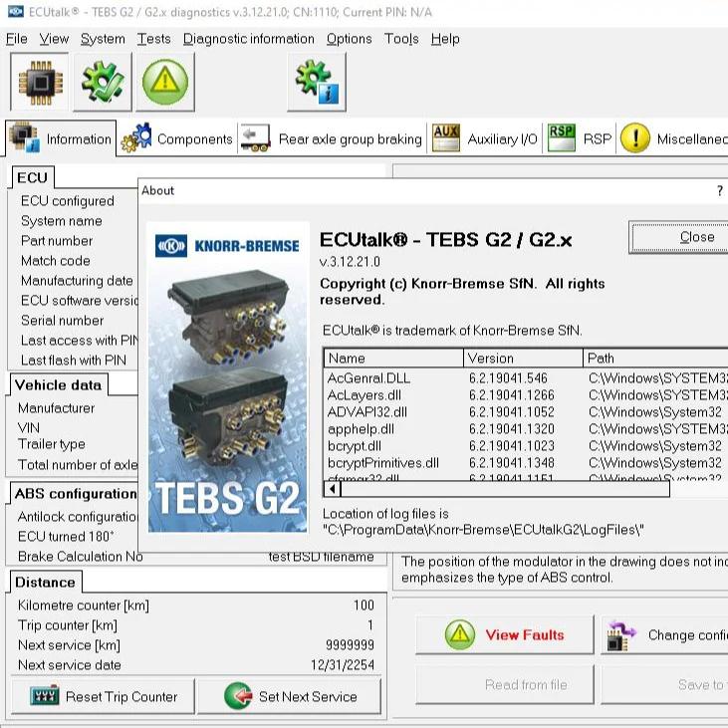Viewport: 728px width, 728px height.
Task: Open the Help menu
Action: tap(445, 39)
